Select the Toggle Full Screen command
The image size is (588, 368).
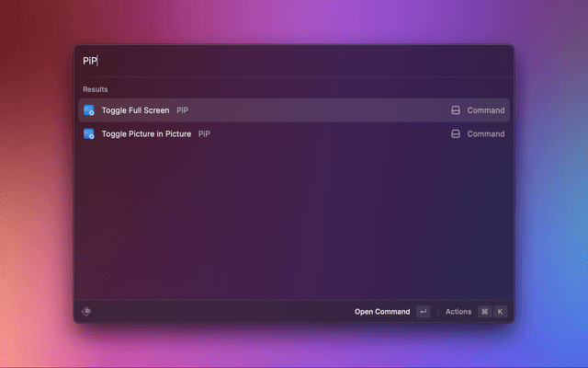coord(135,110)
